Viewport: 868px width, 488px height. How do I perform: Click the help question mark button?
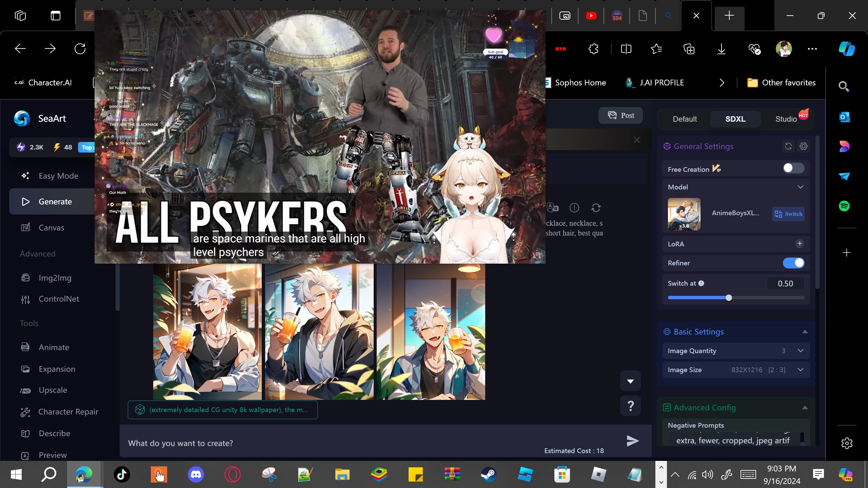click(x=631, y=406)
